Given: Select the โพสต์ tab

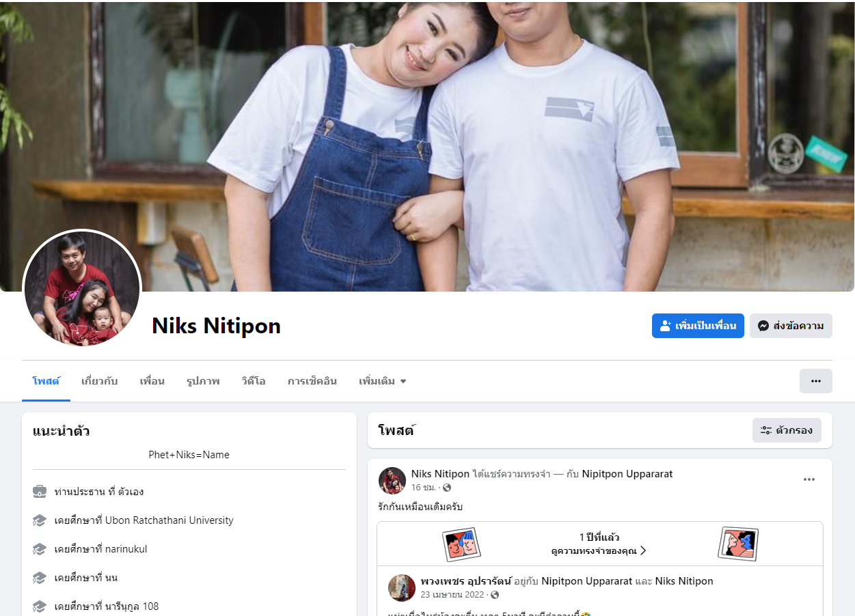Looking at the screenshot, I should (46, 381).
